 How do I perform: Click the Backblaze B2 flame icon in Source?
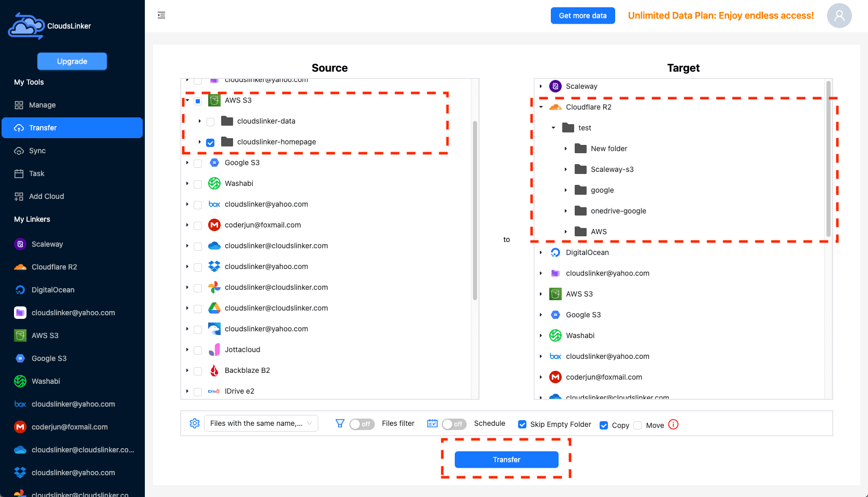click(x=214, y=370)
